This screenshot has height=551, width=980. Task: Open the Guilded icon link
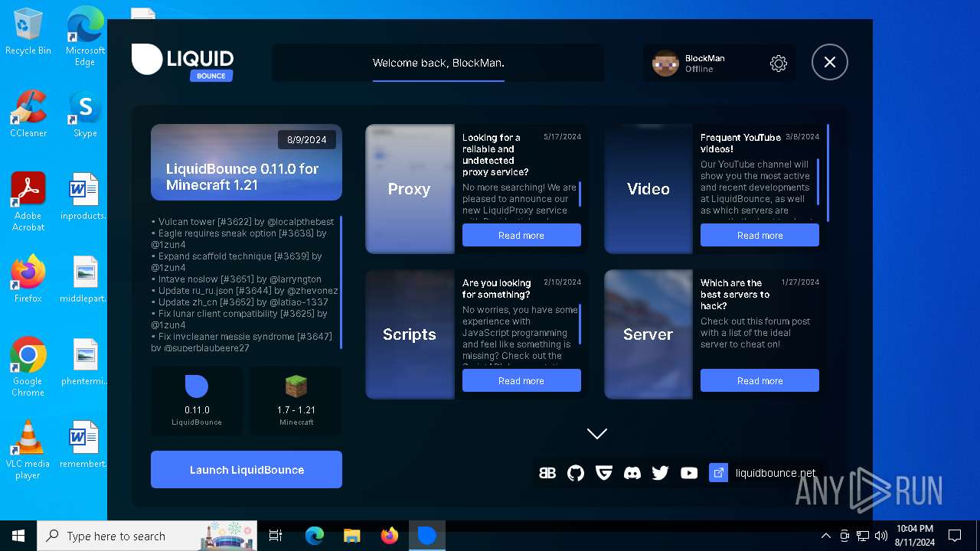(604, 473)
